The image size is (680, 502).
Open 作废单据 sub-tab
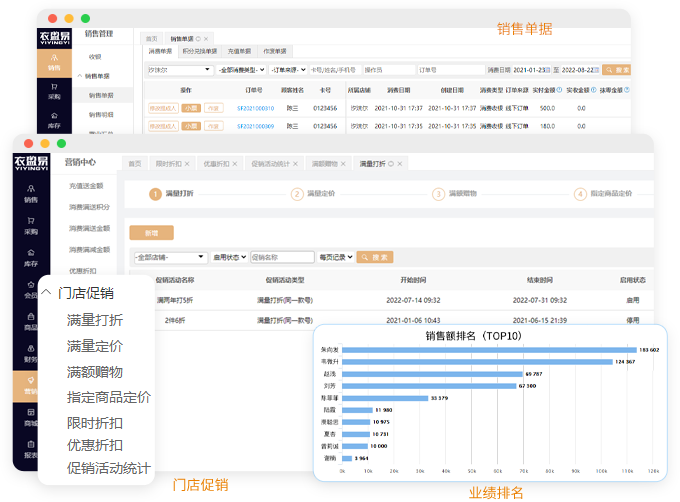(x=275, y=51)
